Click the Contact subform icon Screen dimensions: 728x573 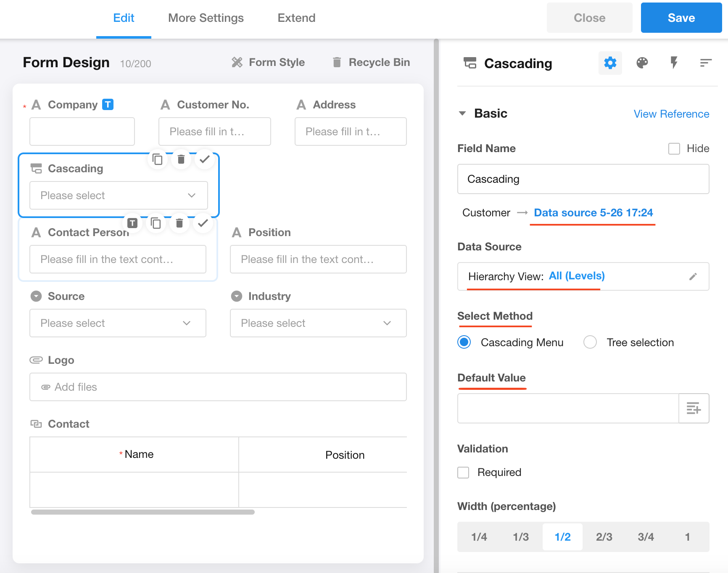tap(36, 424)
